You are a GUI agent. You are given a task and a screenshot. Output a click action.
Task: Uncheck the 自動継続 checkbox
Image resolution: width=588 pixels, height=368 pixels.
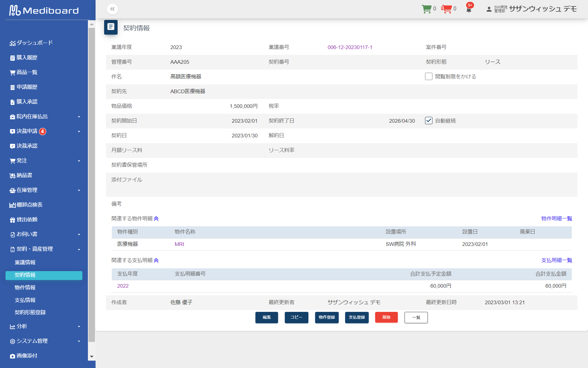coord(428,121)
